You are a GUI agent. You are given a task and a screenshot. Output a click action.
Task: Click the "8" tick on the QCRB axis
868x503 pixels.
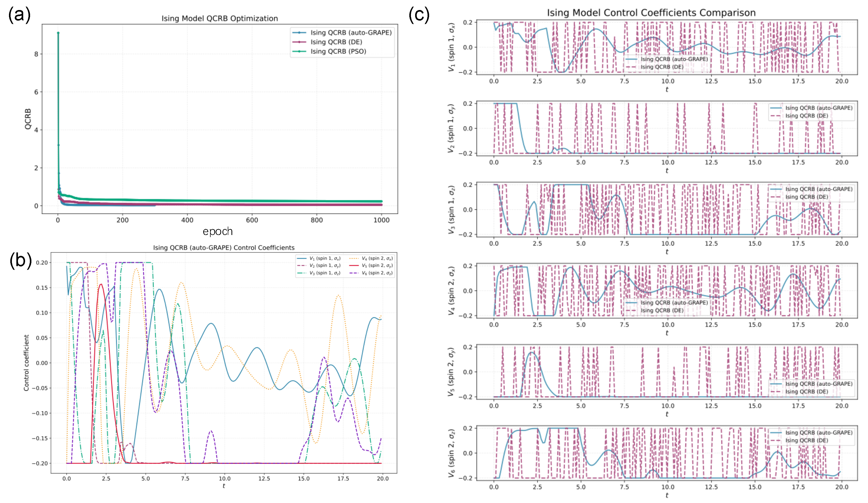[36, 54]
